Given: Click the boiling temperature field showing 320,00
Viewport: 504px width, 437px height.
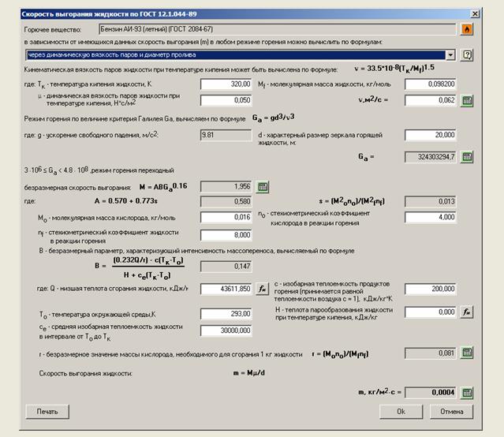Looking at the screenshot, I should tap(226, 83).
